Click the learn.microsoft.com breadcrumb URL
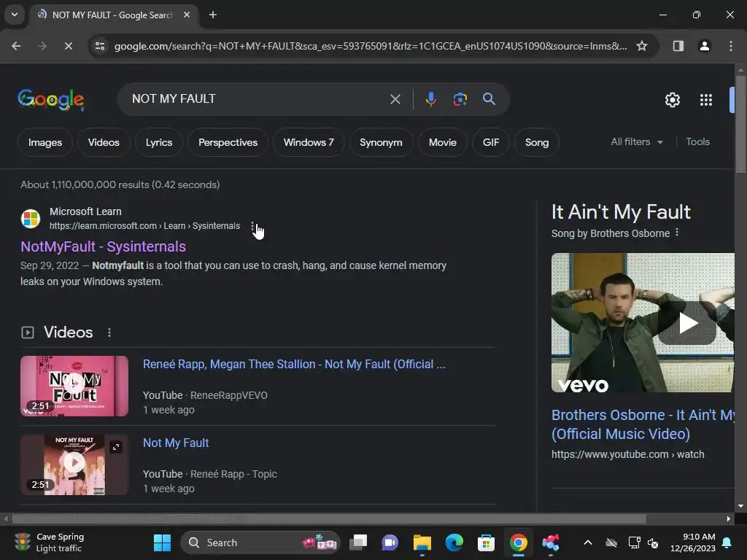Screen dimensions: 747x560 point(144,226)
